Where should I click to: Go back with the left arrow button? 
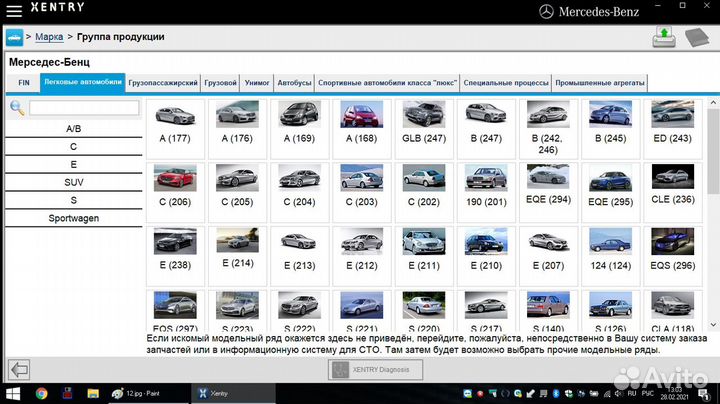[x=19, y=370]
